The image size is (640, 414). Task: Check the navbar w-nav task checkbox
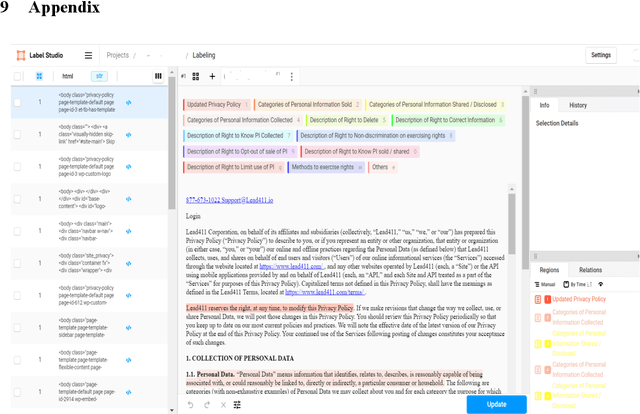[x=17, y=231]
